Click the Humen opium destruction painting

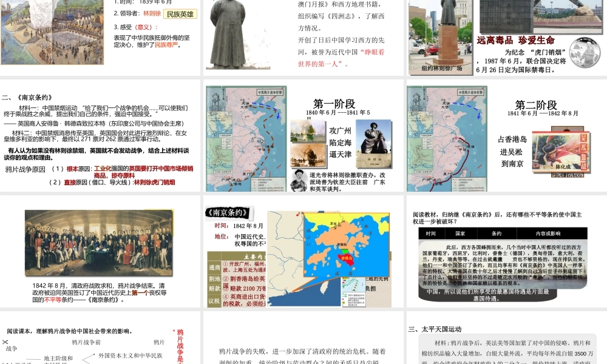52,32
